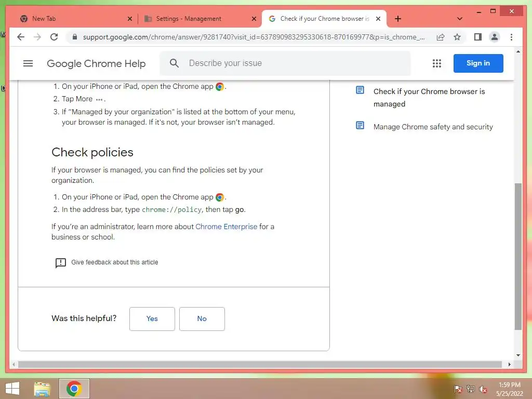Bookmark this page with star icon
This screenshot has height=399, width=532.
pos(457,37)
